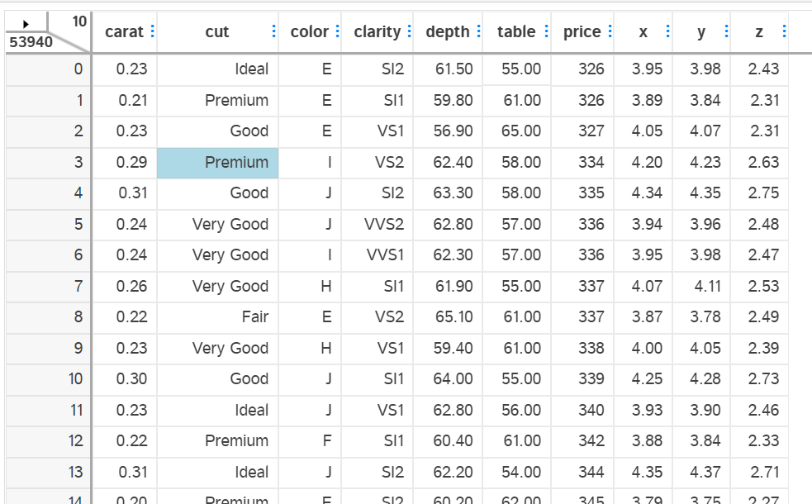Expand the z column options menu
Image resolution: width=812 pixels, height=504 pixels.
(782, 32)
